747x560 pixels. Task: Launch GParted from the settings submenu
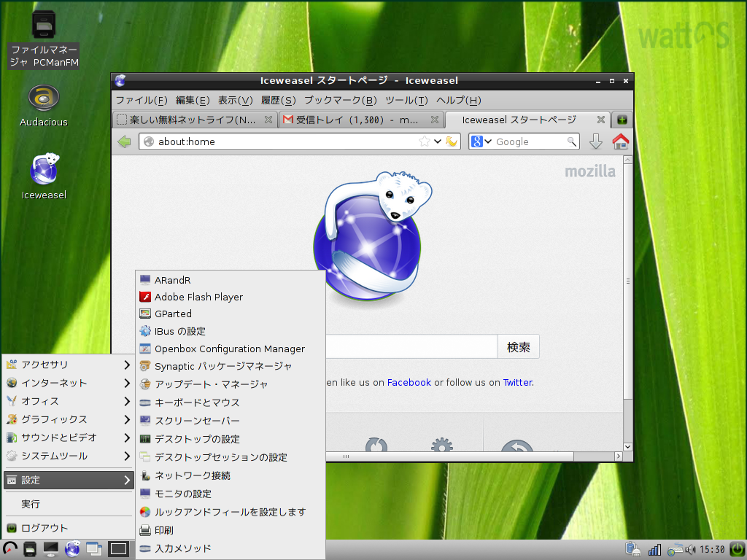231,314
